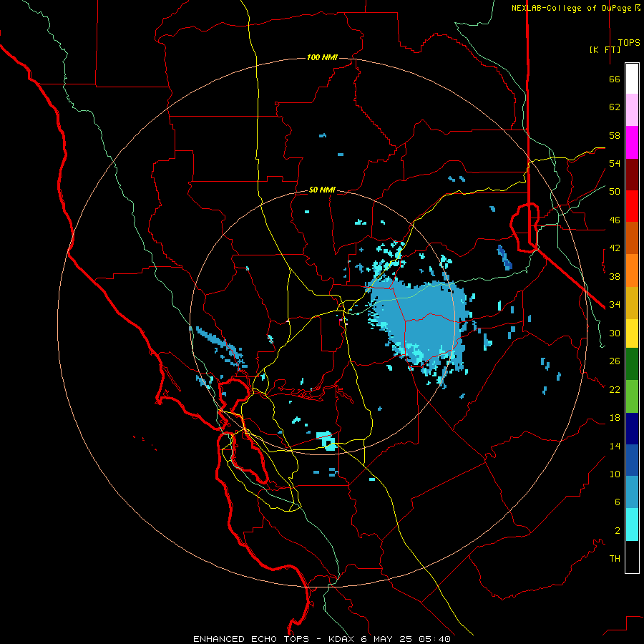This screenshot has width=644, height=644.
Task: Click the legend value '58'
Action: 615,135
